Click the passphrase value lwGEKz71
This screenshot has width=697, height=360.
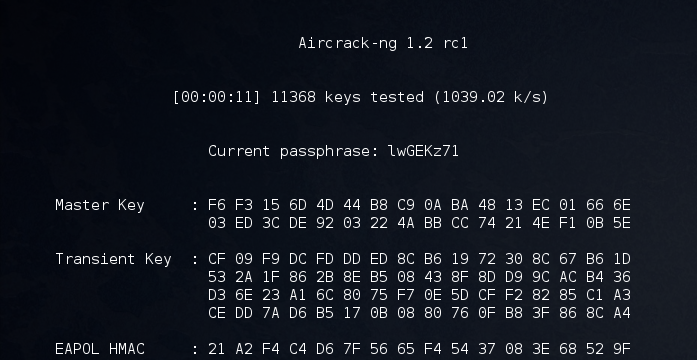(423, 151)
